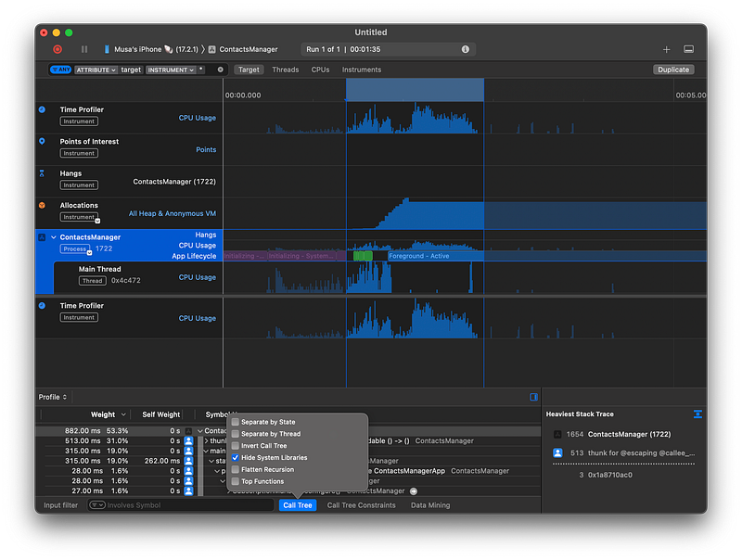Viewport: 742px width, 560px height.
Task: Switch to the CPUs tab
Action: pyautogui.click(x=320, y=70)
